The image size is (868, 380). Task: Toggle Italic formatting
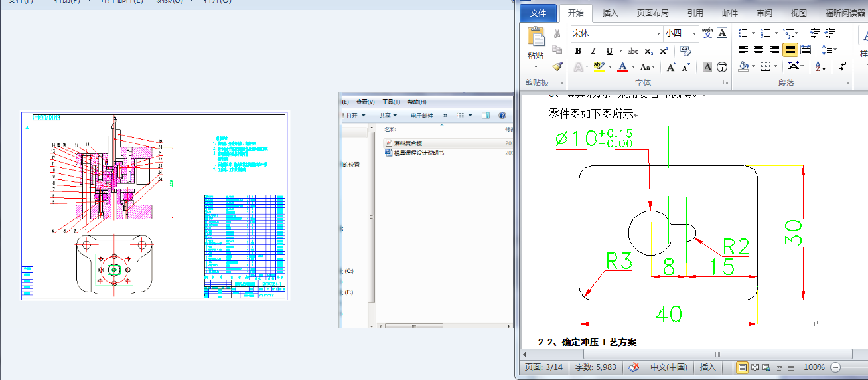tap(593, 50)
